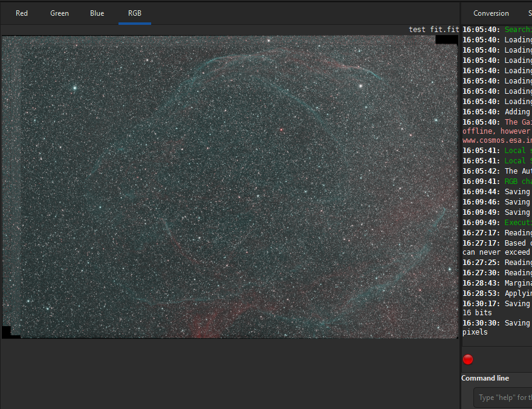Select the 16:05:42 log entry
The width and height of the screenshot is (532, 409).
coord(497,171)
